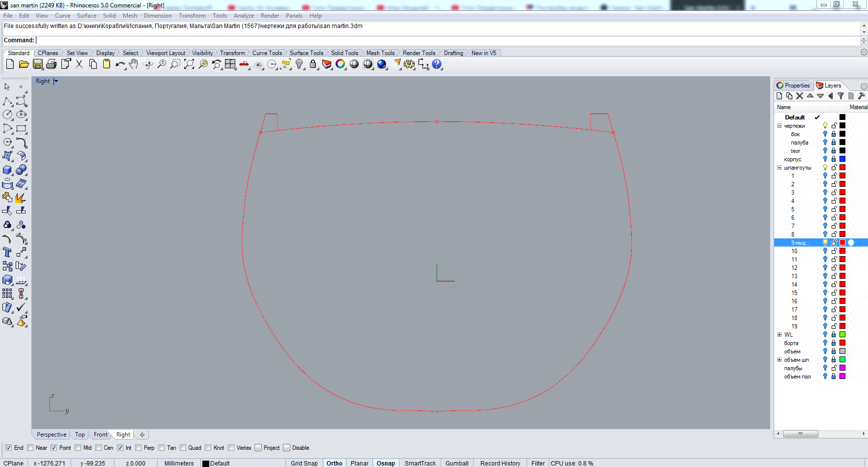This screenshot has width=868, height=467.
Task: Click the Pan hand tool icon
Action: point(134,64)
